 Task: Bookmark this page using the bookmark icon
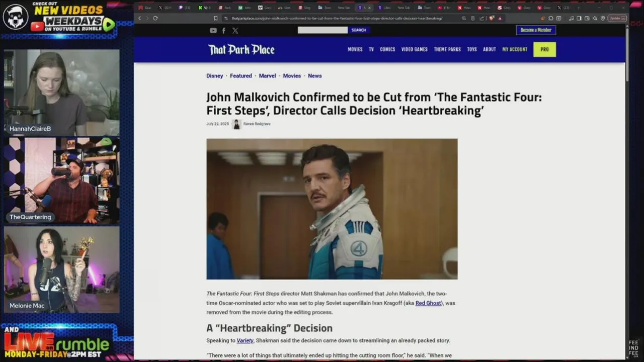pyautogui.click(x=216, y=18)
